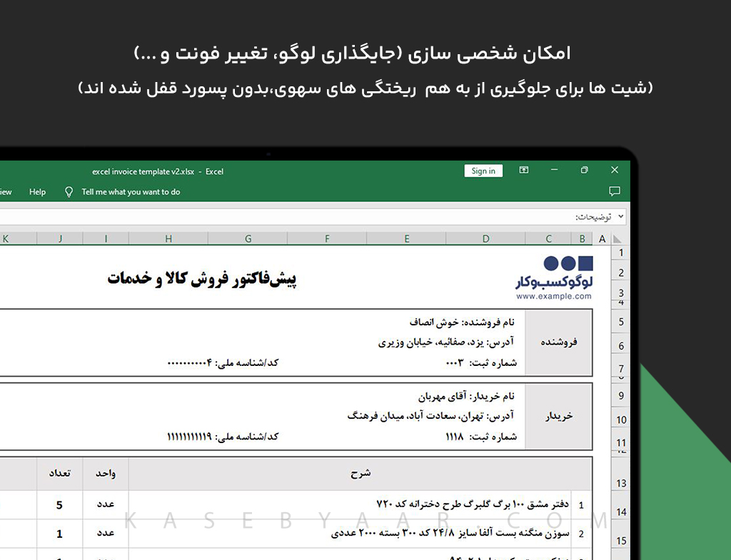Click buyer registration number شماره ثبت: ۱۱۱۸
Image resolution: width=731 pixels, height=560 pixels.
coord(481,437)
